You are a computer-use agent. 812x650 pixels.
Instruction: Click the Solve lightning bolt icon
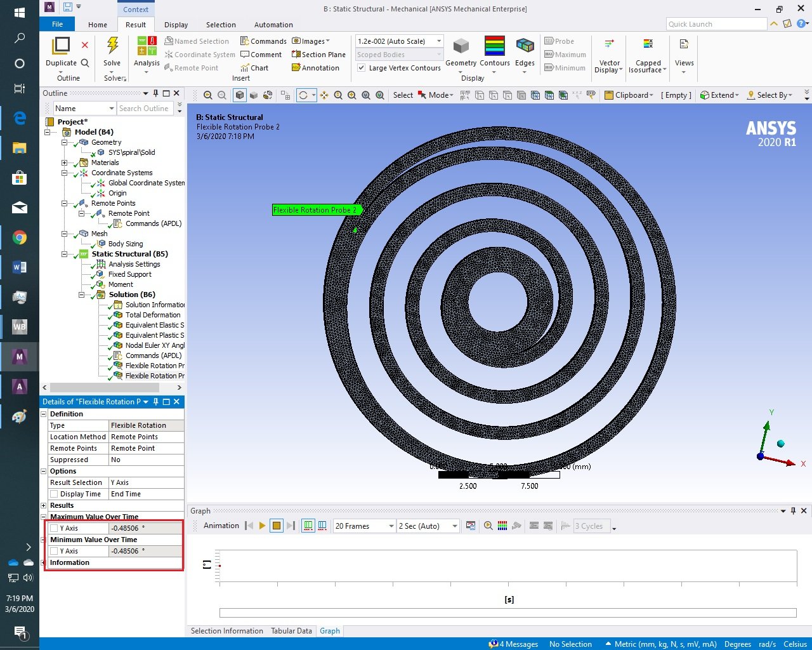click(112, 46)
